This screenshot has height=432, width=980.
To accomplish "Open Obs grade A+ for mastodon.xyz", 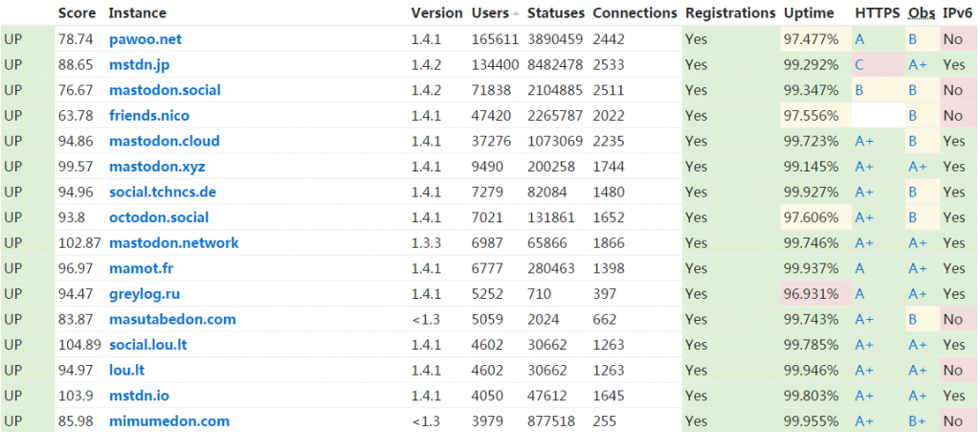I will [x=918, y=167].
